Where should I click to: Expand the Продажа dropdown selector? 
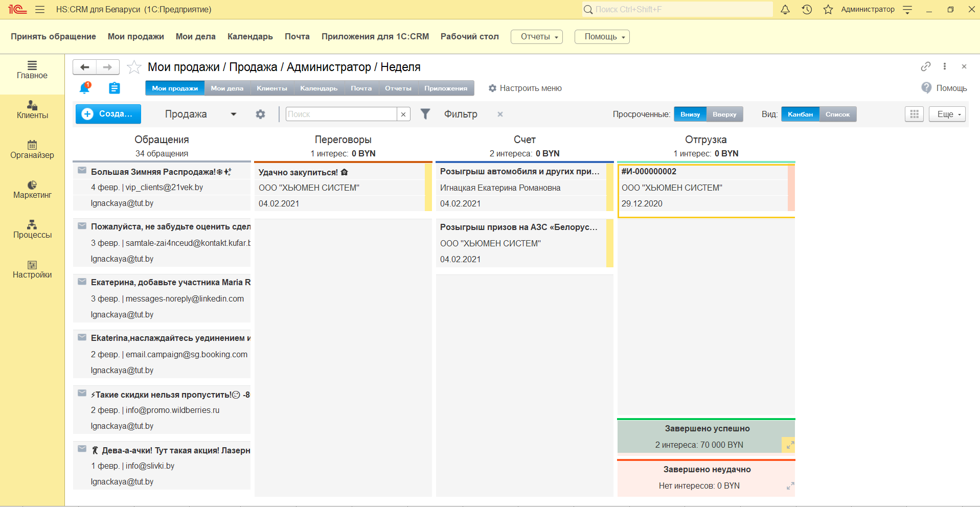click(233, 114)
